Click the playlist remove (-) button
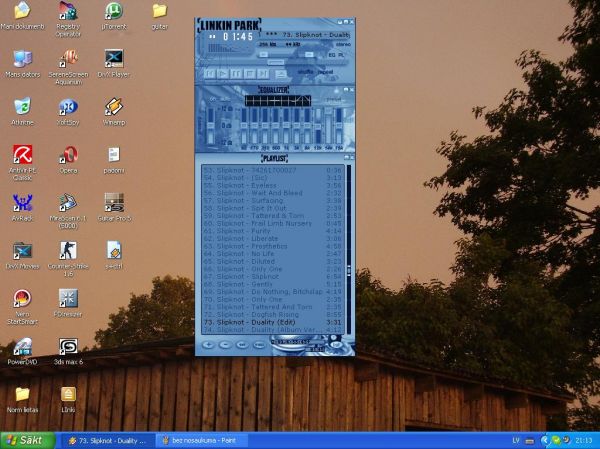Viewport: 600px width, 449px height. [x=225, y=345]
